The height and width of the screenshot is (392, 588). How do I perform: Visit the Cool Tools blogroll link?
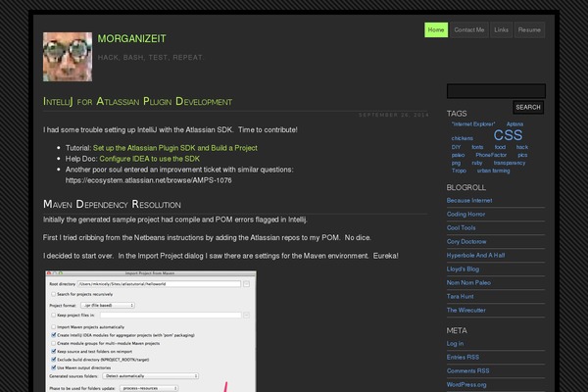(x=461, y=228)
